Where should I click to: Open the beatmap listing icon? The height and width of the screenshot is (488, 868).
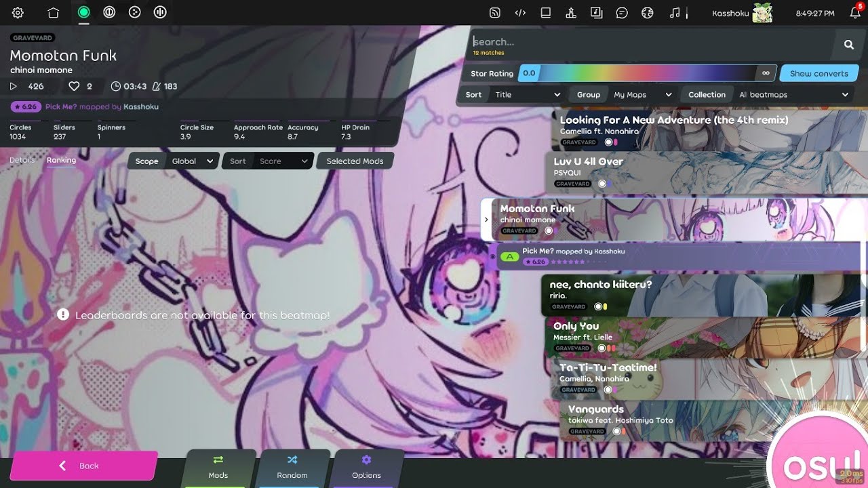coord(596,12)
